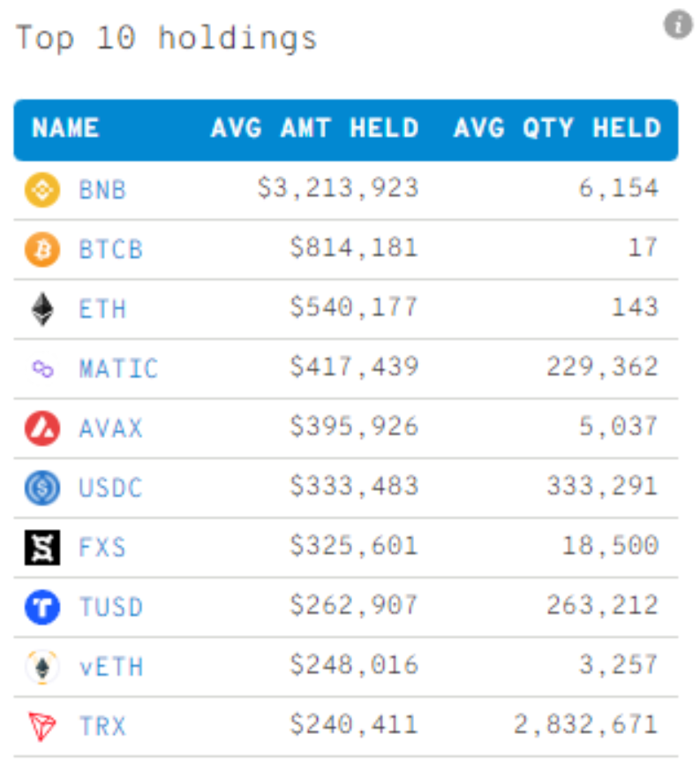
Task: Click the blue TUSD logo icon
Action: pyautogui.click(x=42, y=607)
